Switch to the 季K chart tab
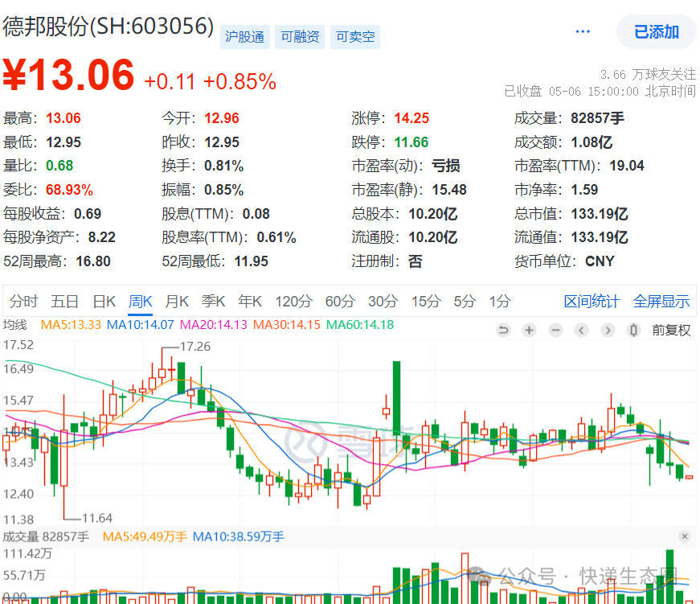The image size is (700, 604). click(214, 302)
